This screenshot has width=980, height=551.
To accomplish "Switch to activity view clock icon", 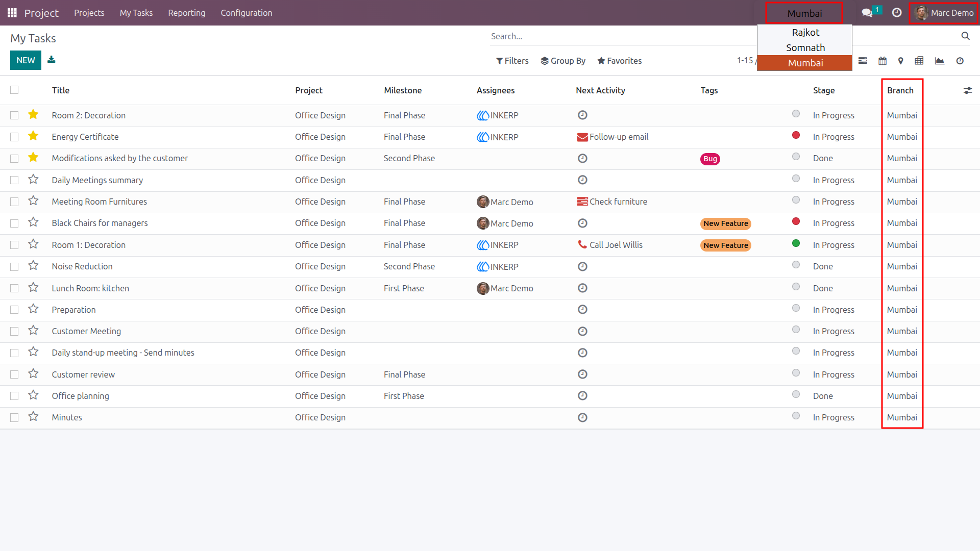I will point(960,61).
